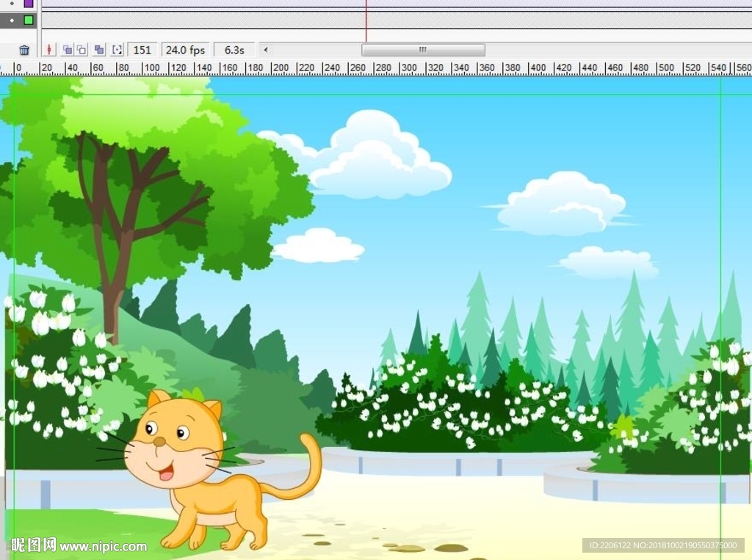The image size is (752, 560).
Task: Click the purple layer outline color swatch
Action: click(x=29, y=3)
